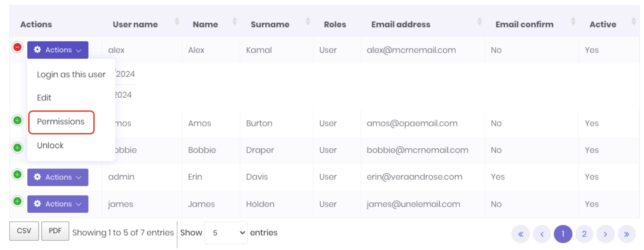Expand Amos row with green plus icon
Image resolution: width=644 pixels, height=250 pixels.
click(17, 120)
